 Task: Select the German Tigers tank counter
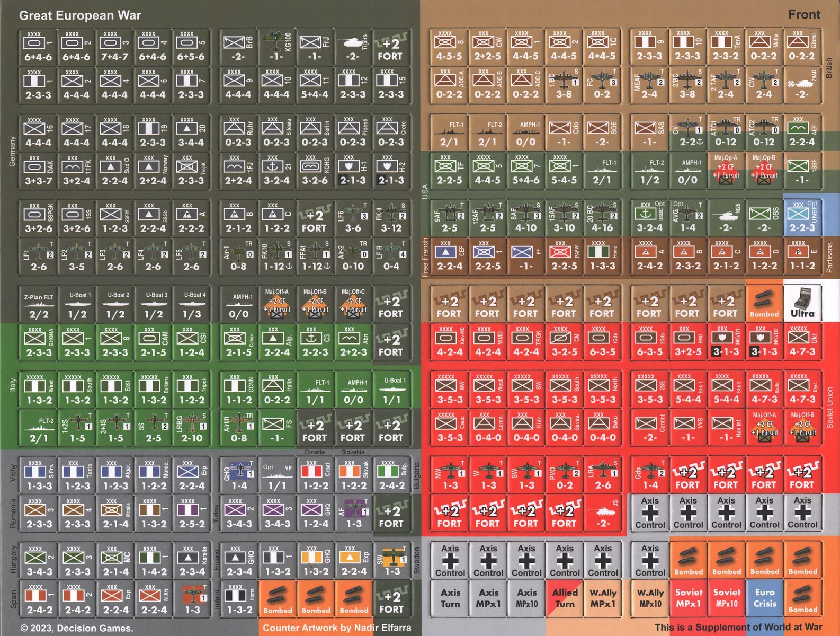[352, 47]
